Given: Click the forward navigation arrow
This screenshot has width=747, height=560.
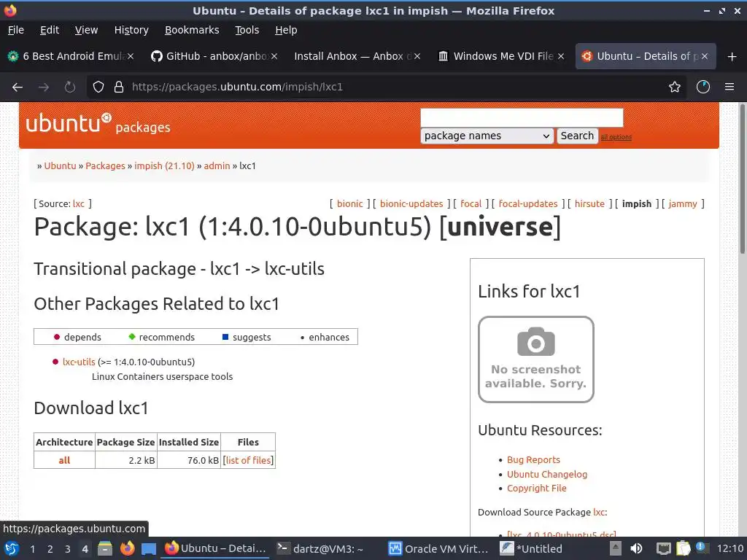Looking at the screenshot, I should click(44, 87).
